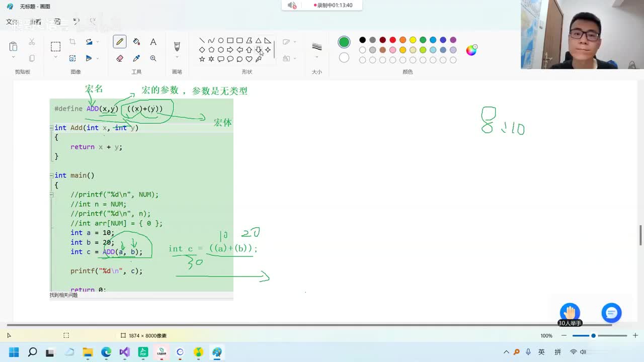The height and width of the screenshot is (362, 644).
Task: Open Edit colors rainbow wheel
Action: point(471,50)
